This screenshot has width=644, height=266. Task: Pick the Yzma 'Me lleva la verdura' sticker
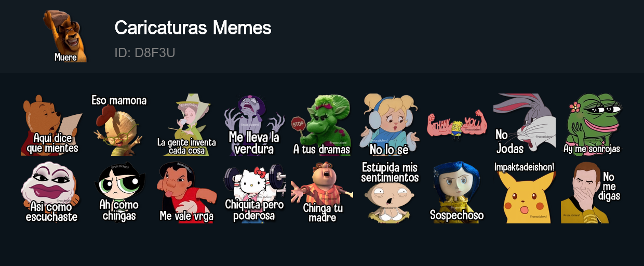(254, 125)
